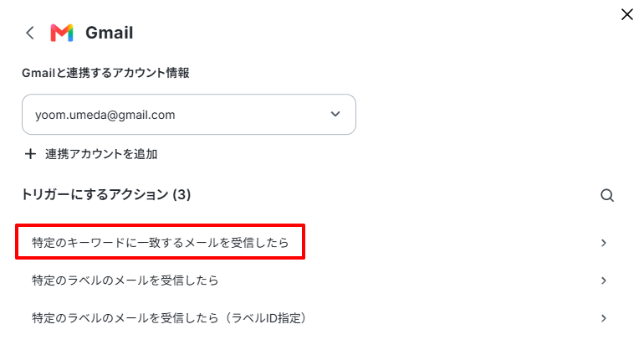Open the trigger action search magnifier

click(607, 195)
